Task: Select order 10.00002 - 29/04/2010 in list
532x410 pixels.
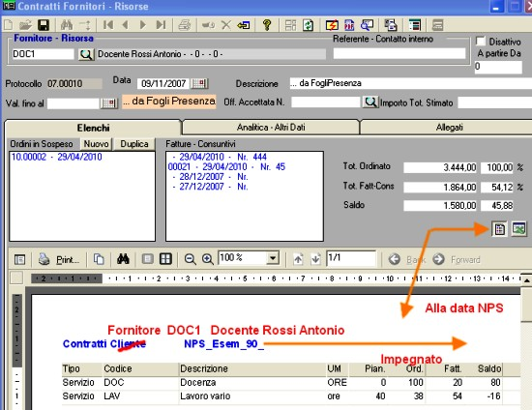Action: [x=57, y=157]
